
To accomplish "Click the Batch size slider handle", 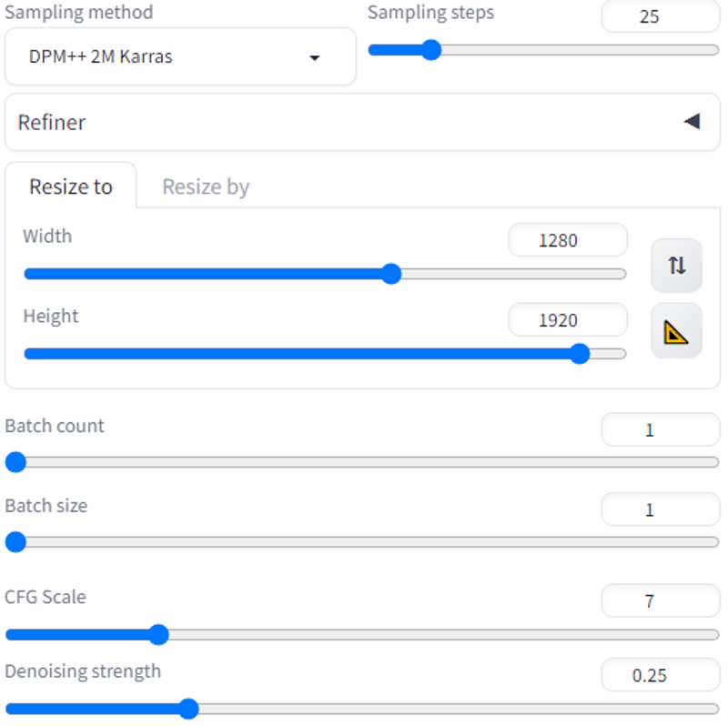I will (x=15, y=542).
